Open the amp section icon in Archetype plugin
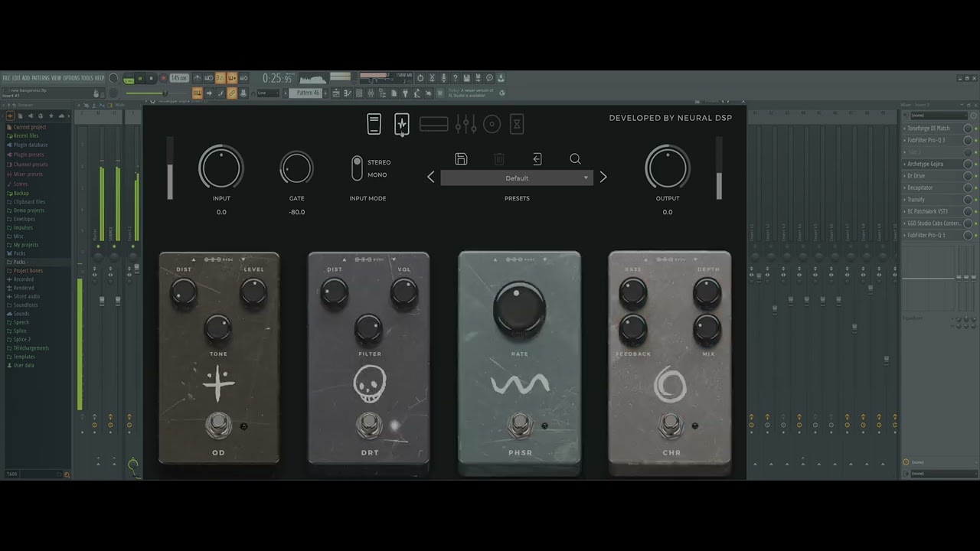 point(374,124)
